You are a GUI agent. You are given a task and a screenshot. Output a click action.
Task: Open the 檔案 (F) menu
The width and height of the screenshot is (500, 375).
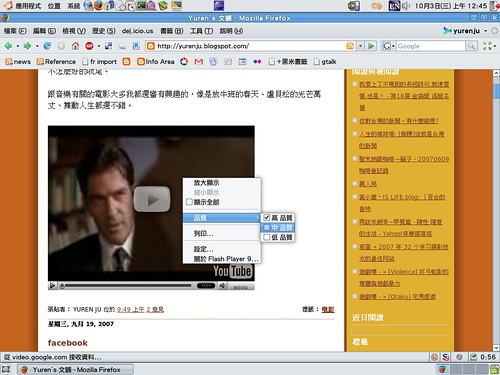pyautogui.click(x=15, y=31)
